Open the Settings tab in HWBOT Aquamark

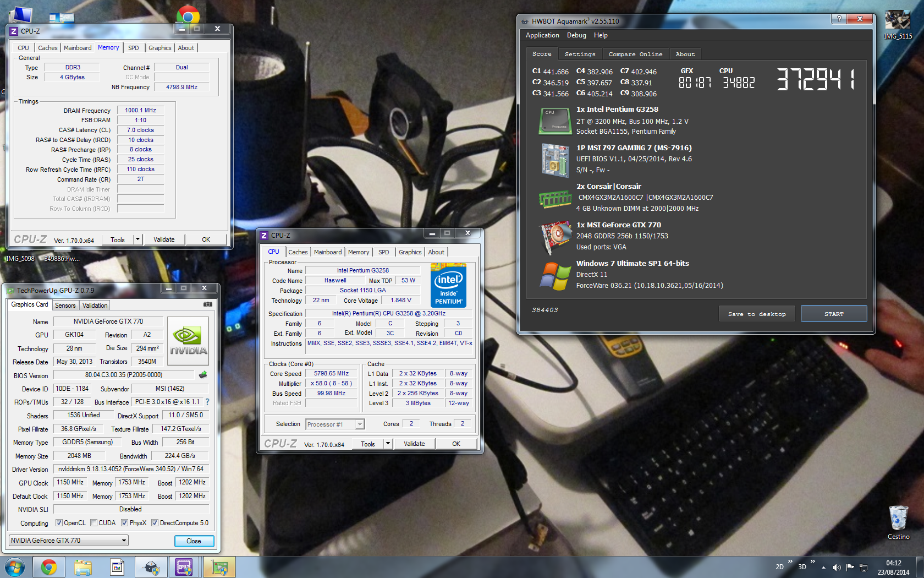click(x=580, y=54)
